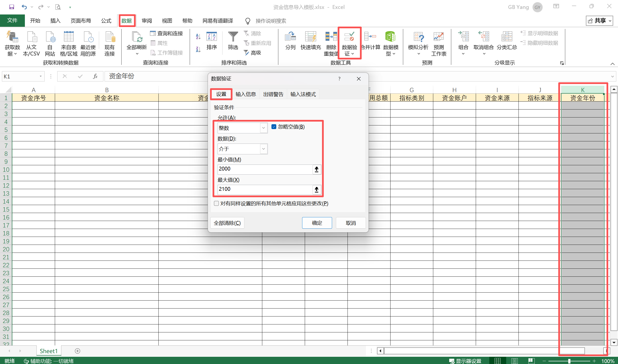
Task: Switch to 开始 ribbon tab
Action: click(35, 21)
